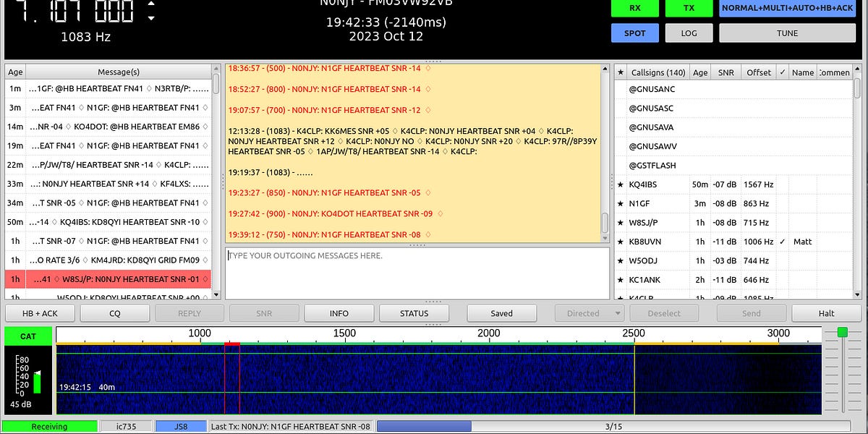
Task: Click the star beside W5ODJ
Action: (x=620, y=260)
